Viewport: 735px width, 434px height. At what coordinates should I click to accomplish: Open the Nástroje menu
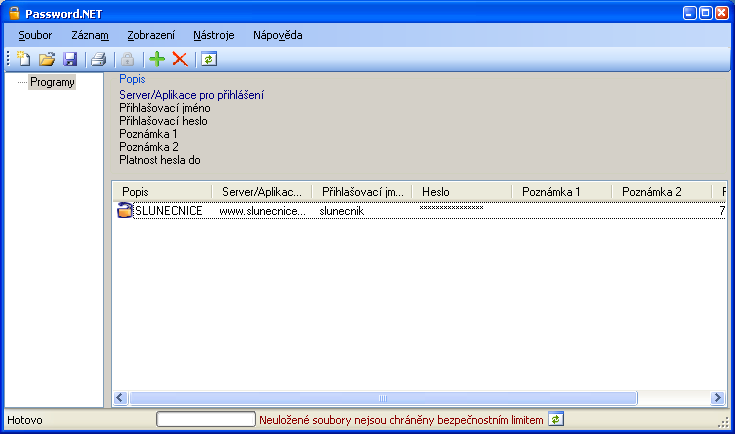pos(214,35)
